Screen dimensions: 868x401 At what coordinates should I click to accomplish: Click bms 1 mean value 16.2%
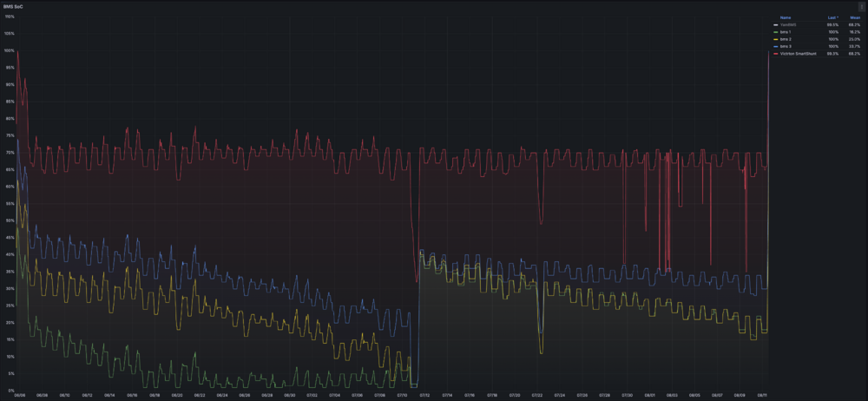(x=856, y=32)
